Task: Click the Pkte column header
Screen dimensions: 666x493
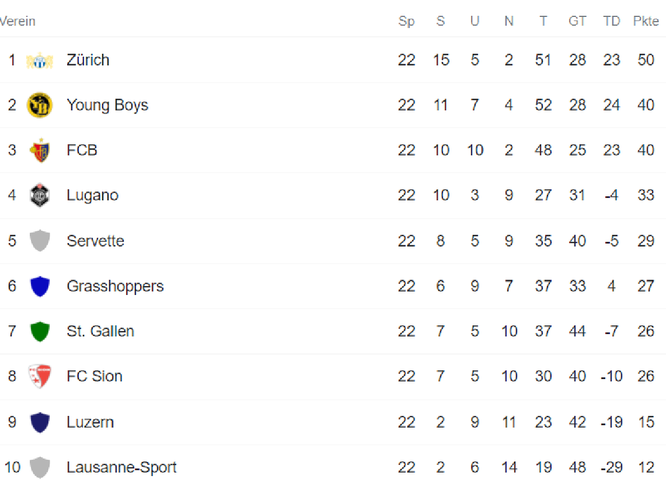Action: [x=646, y=21]
